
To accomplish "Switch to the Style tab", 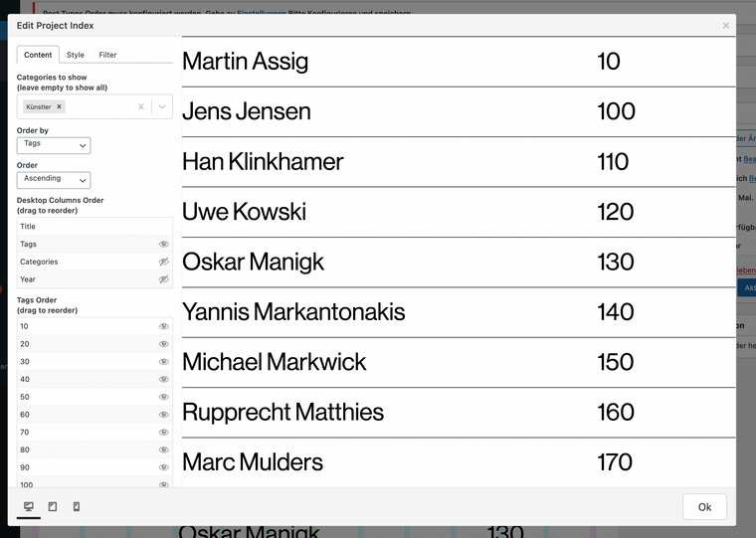I will (76, 55).
